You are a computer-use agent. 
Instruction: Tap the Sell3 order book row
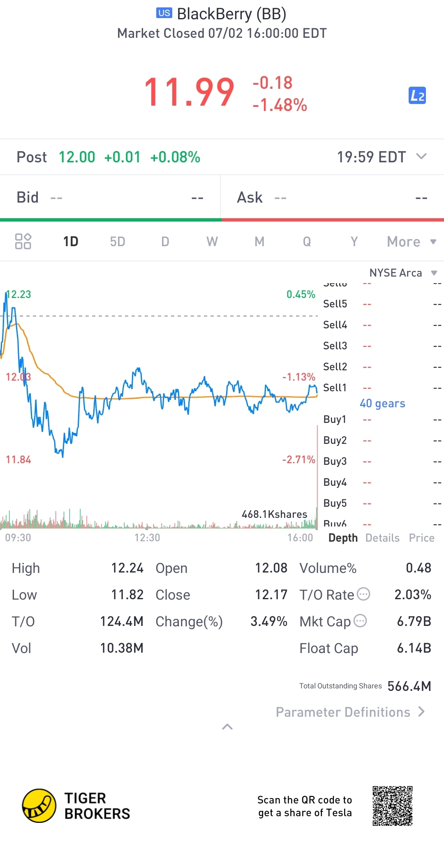(382, 346)
